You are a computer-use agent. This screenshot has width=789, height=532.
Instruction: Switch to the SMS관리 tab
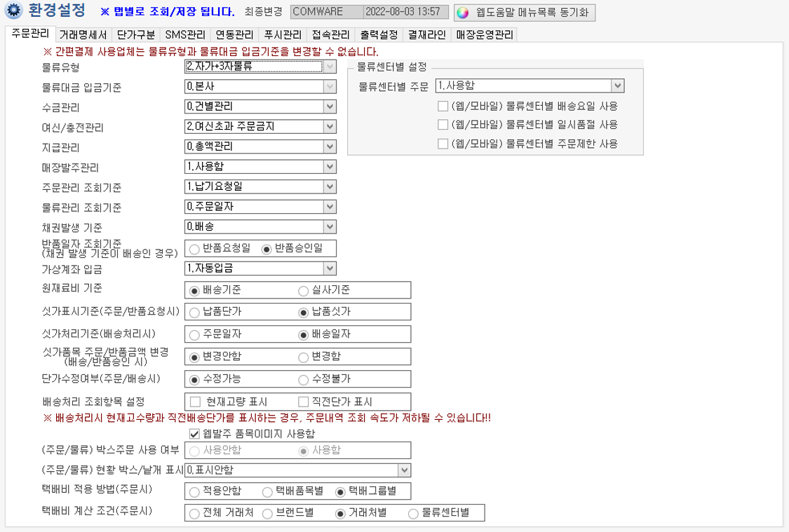[x=185, y=35]
